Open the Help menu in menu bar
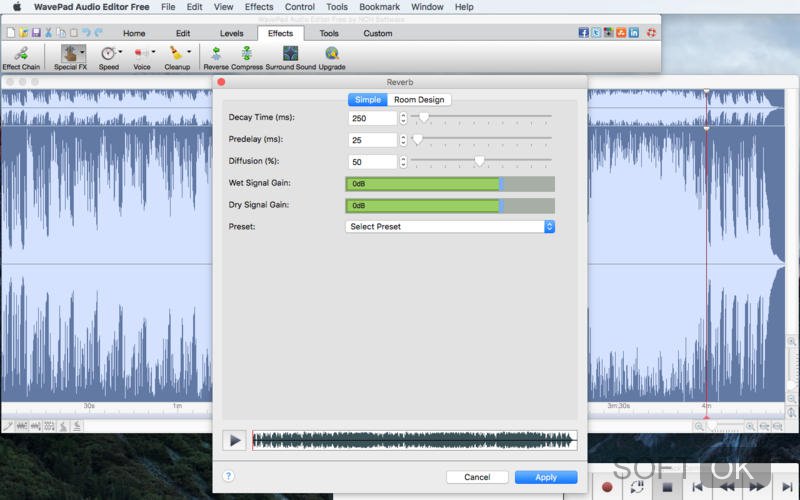The height and width of the screenshot is (500, 800). 464,7
